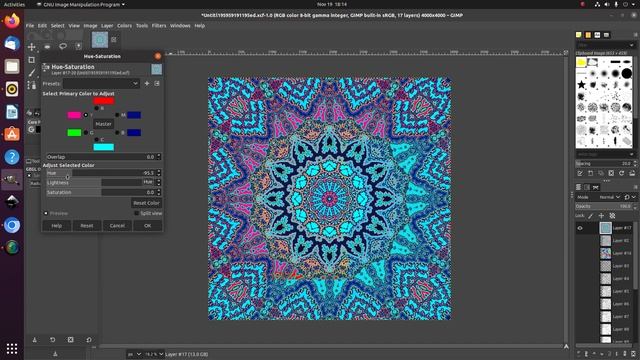This screenshot has height=360, width=640.
Task: Open the ruler unit dropdown in status bar
Action: pyautogui.click(x=134, y=354)
